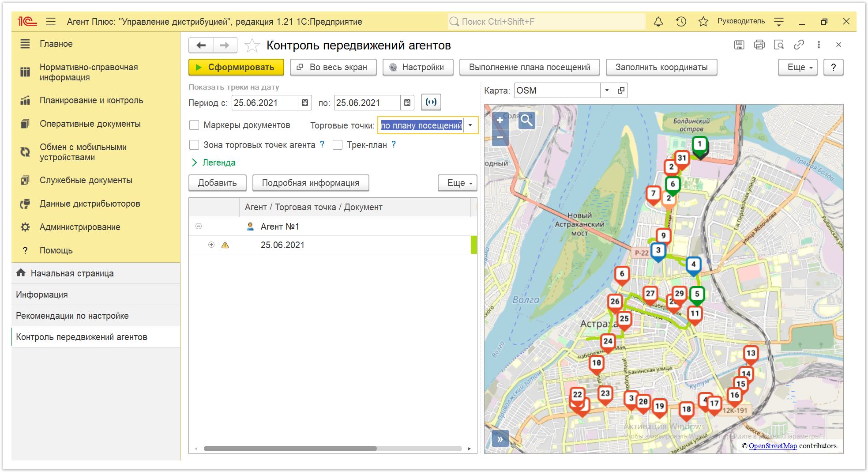This screenshot has width=868, height=472.
Task: Search on the map magnifier
Action: (x=526, y=120)
